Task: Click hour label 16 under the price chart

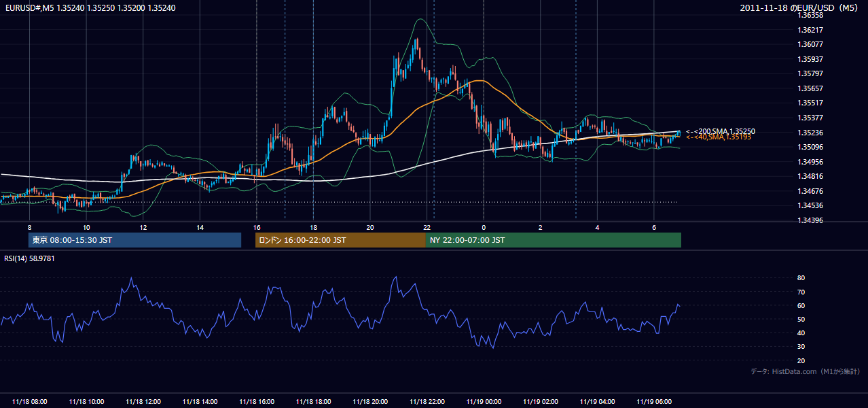Action: pyautogui.click(x=256, y=227)
